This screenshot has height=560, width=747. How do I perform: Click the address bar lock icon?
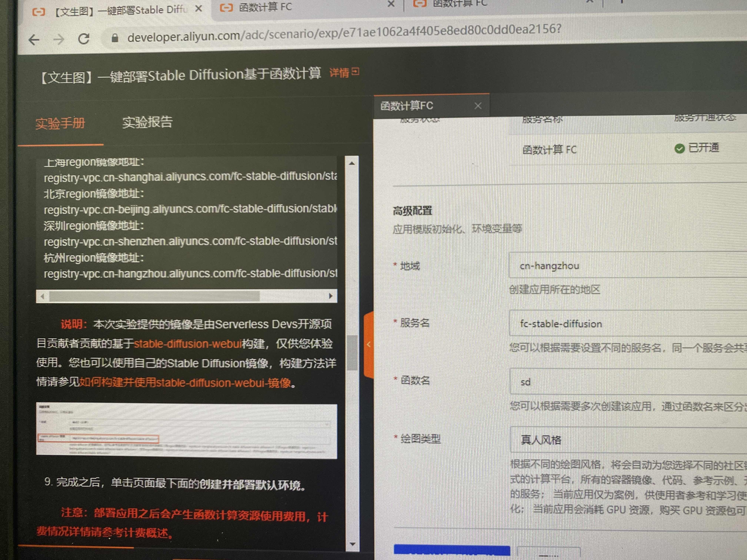coord(115,38)
